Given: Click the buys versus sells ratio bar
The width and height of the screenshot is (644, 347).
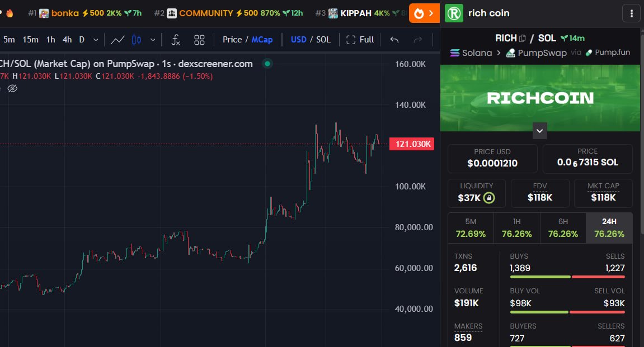Looking at the screenshot, I should pyautogui.click(x=567, y=277).
